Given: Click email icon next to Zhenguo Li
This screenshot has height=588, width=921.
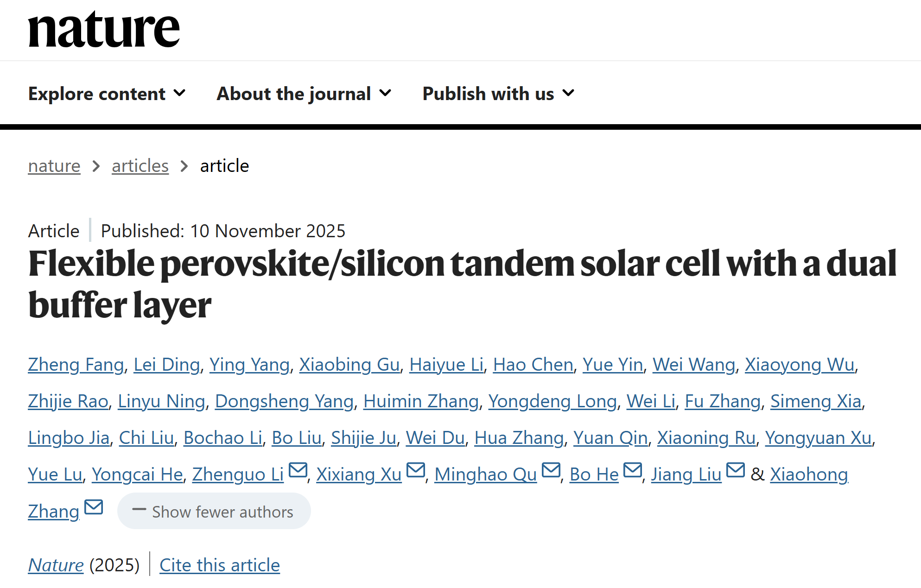Looking at the screenshot, I should pos(298,470).
